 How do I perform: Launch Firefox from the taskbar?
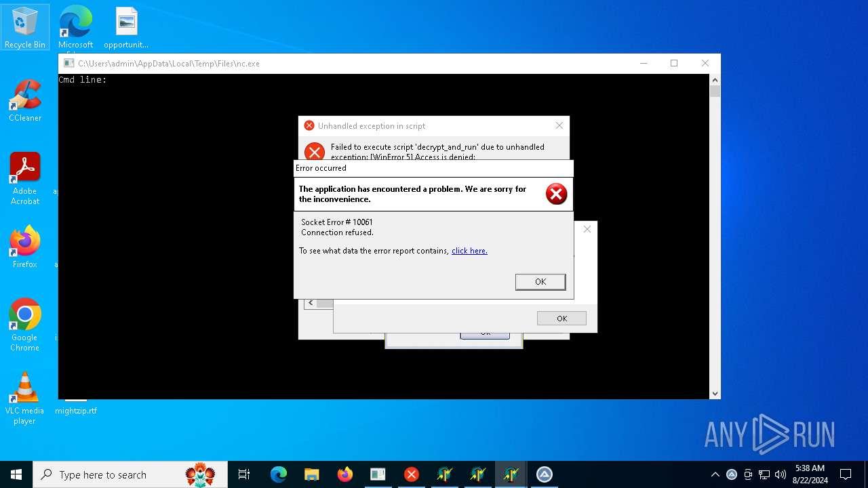point(344,474)
